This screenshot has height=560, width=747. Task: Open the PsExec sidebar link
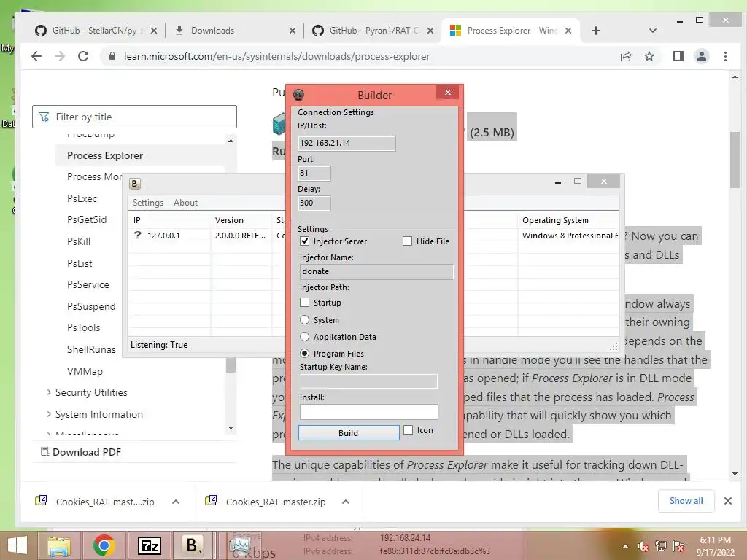tap(82, 198)
